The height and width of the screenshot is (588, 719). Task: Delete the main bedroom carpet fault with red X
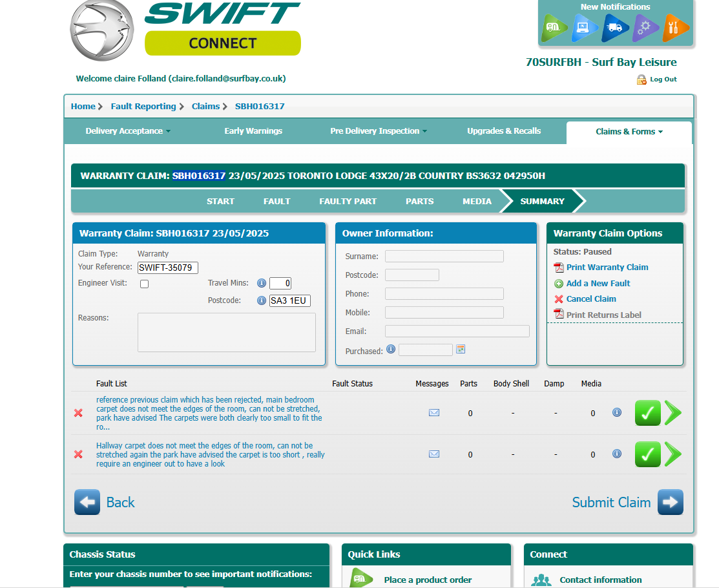tap(78, 413)
